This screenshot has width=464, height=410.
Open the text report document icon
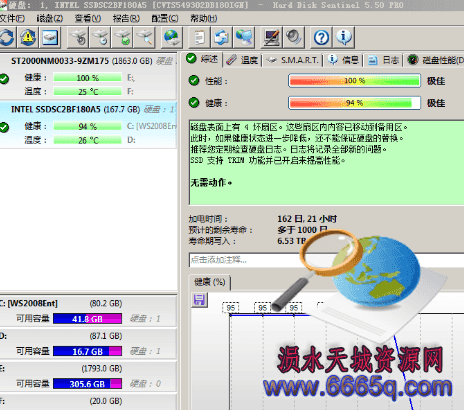[199, 37]
